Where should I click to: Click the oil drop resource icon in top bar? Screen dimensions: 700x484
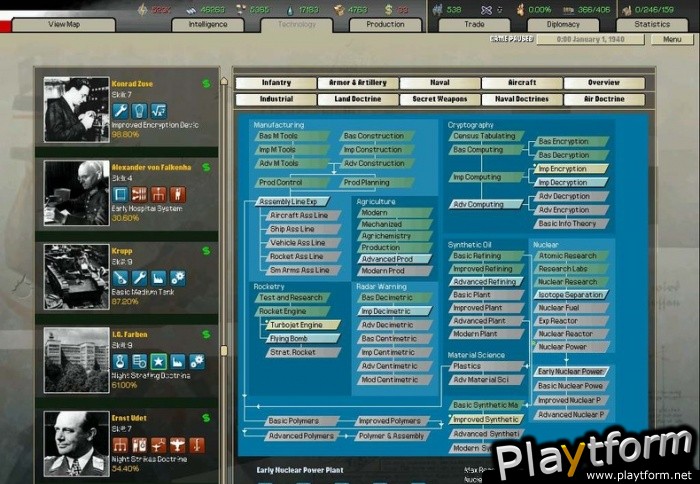click(x=291, y=9)
